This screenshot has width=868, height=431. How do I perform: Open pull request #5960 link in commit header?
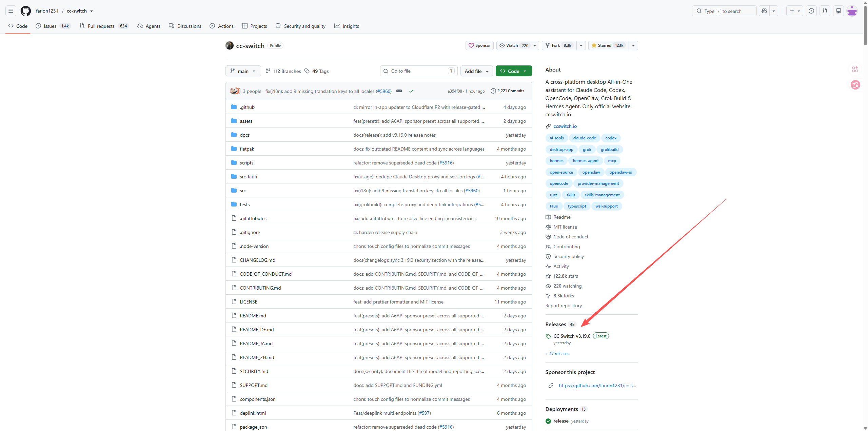click(383, 91)
